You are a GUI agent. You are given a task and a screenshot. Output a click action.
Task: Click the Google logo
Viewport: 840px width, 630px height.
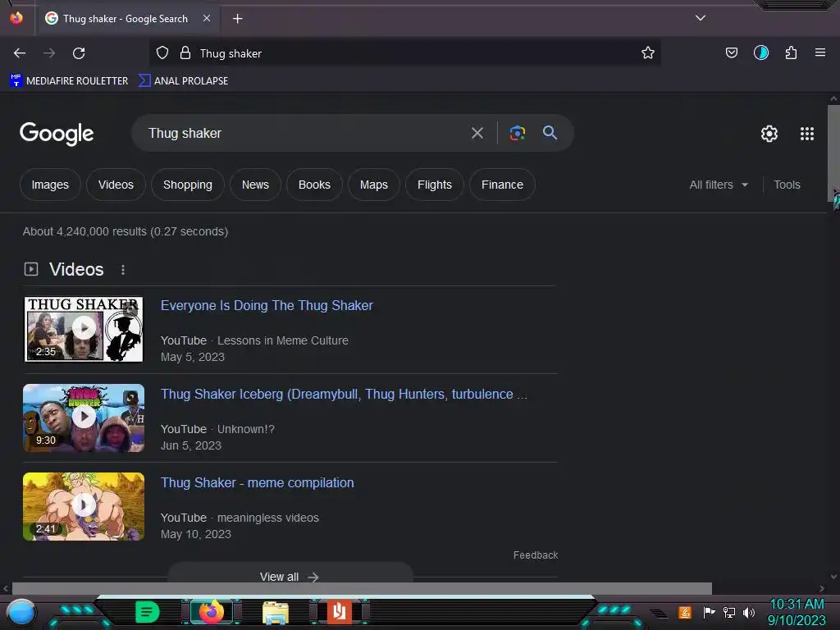tap(57, 134)
